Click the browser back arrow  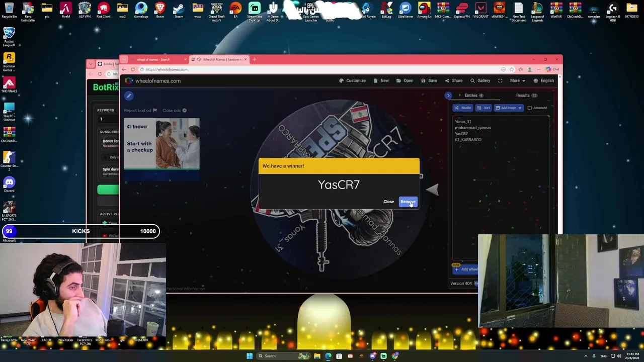coord(124,69)
